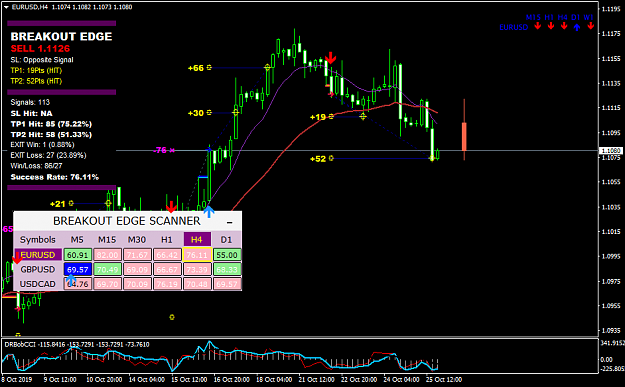Click the D1 blue up trend arrow
This screenshot has height=387, width=625.
[x=577, y=27]
